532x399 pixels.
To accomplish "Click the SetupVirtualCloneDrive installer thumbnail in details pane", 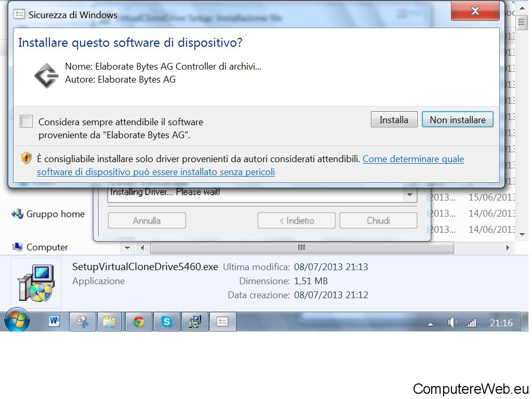I will pos(36,283).
